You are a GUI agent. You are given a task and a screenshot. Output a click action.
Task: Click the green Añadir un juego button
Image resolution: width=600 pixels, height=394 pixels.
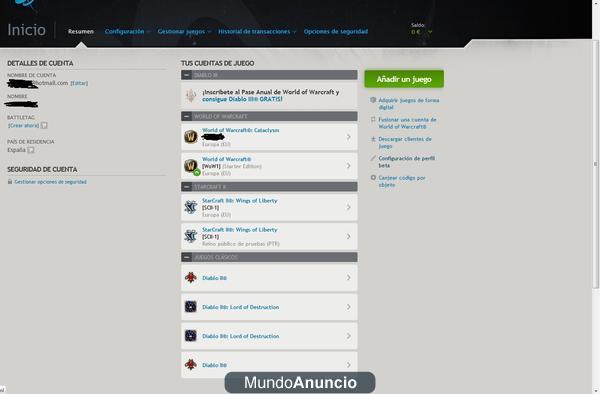click(404, 79)
